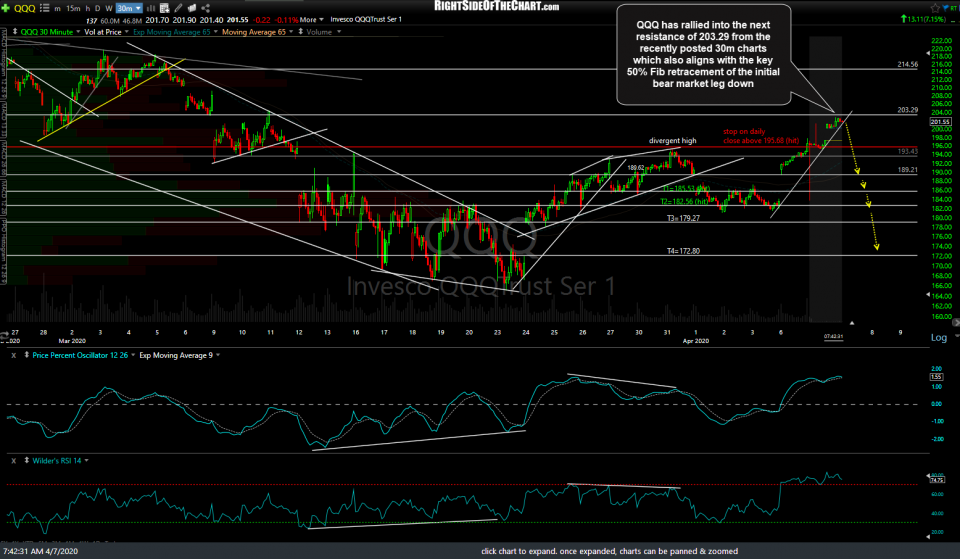This screenshot has width=960, height=559.
Task: Open the 30m timeframe dropdown
Action: 129,8
